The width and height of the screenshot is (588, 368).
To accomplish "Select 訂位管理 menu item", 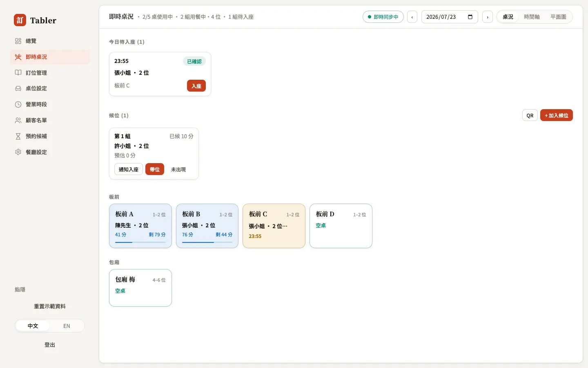I will (50, 73).
